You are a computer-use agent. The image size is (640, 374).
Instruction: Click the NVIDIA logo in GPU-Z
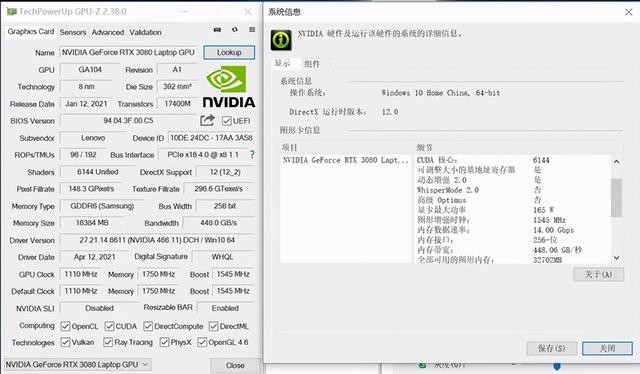pos(229,87)
